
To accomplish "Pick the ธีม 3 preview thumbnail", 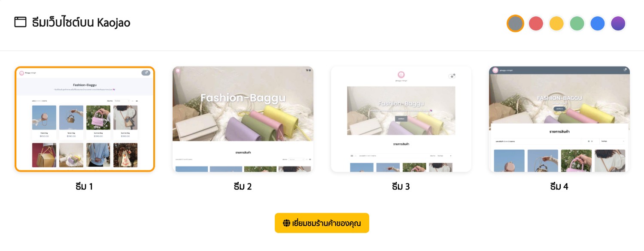I will pos(401,119).
